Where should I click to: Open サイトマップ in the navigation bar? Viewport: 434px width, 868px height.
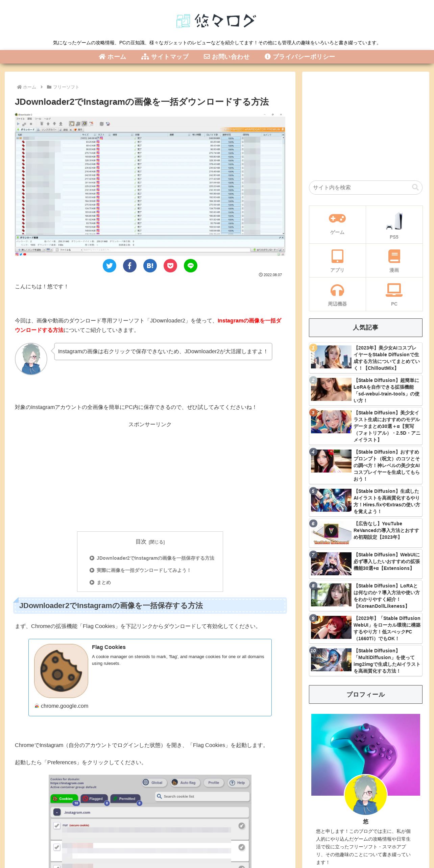(165, 57)
